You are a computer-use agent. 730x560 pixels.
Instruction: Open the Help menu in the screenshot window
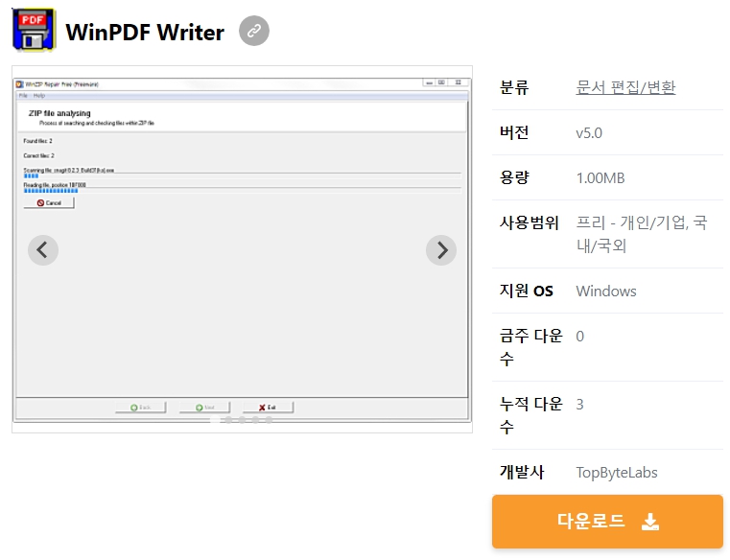click(39, 96)
